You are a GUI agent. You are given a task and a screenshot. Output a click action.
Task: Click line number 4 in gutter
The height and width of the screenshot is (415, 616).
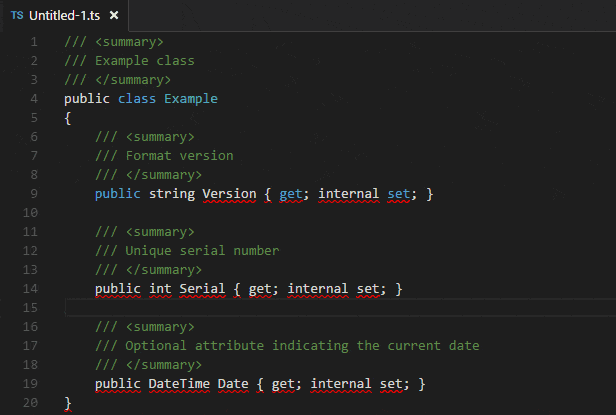tap(34, 99)
